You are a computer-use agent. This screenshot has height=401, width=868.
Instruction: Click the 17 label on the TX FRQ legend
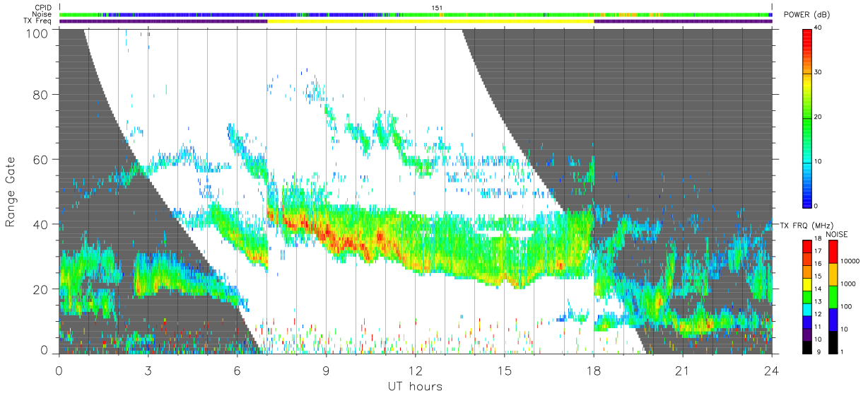(818, 252)
